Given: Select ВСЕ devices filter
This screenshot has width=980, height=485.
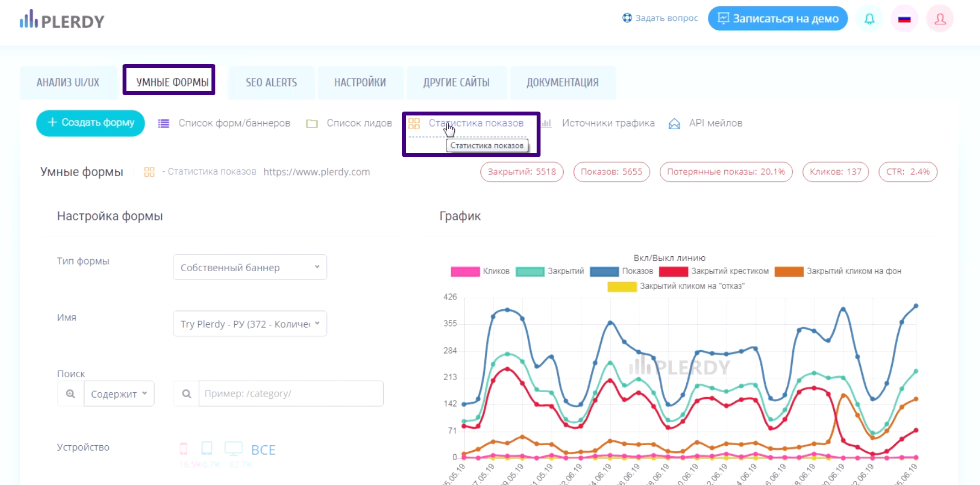Looking at the screenshot, I should (263, 450).
